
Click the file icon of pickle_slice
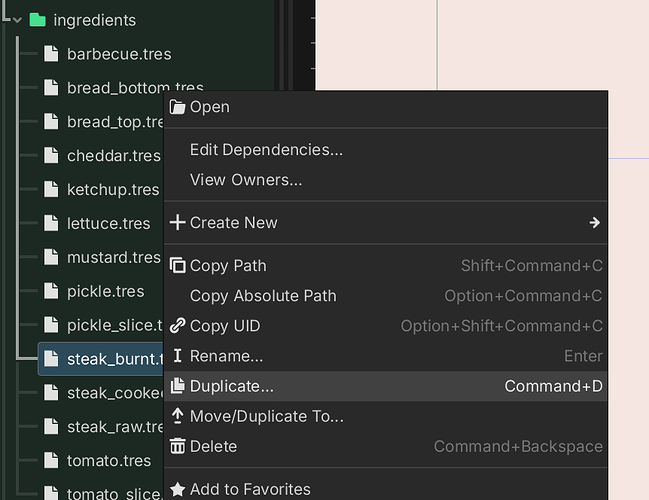pos(51,325)
